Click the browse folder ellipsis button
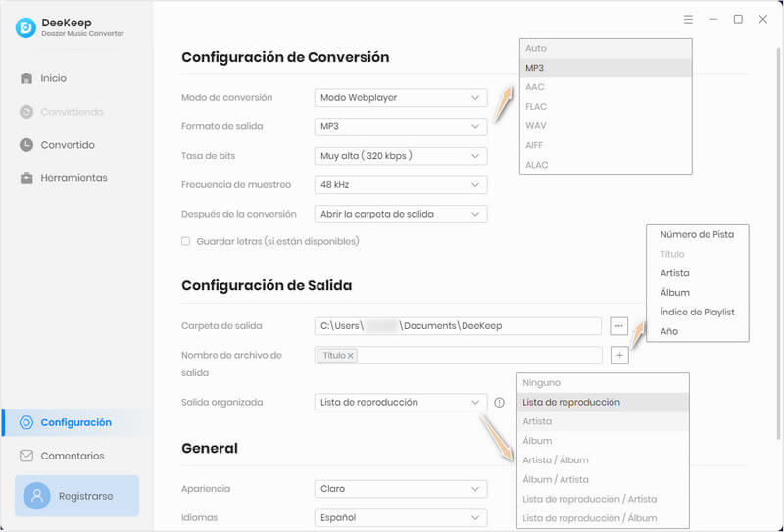The image size is (784, 532). coord(618,325)
